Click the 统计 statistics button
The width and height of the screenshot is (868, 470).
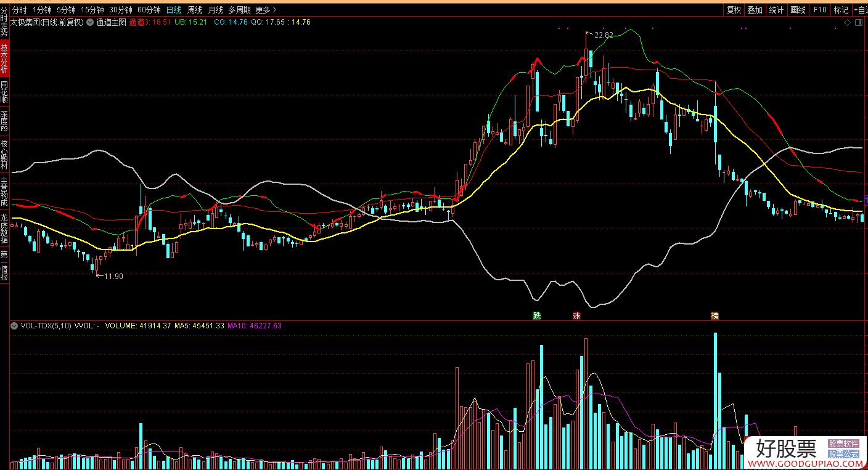[777, 10]
